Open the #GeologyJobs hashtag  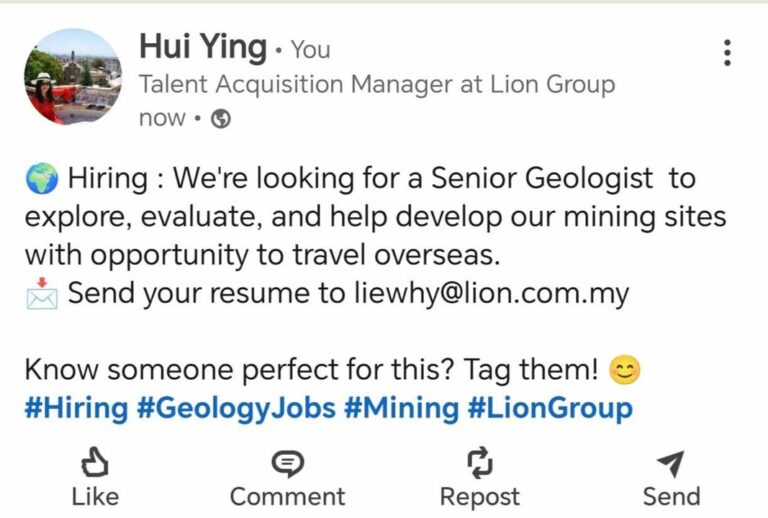coord(236,409)
